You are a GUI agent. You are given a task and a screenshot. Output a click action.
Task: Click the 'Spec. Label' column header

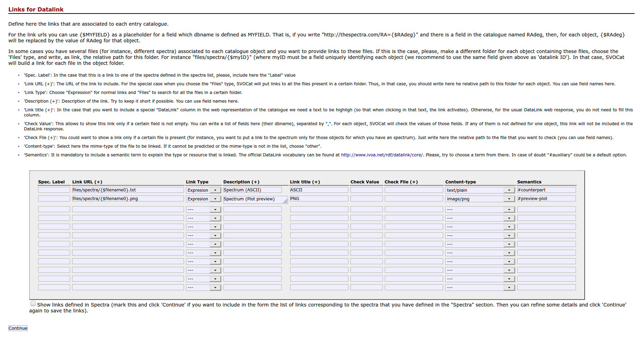[51, 182]
